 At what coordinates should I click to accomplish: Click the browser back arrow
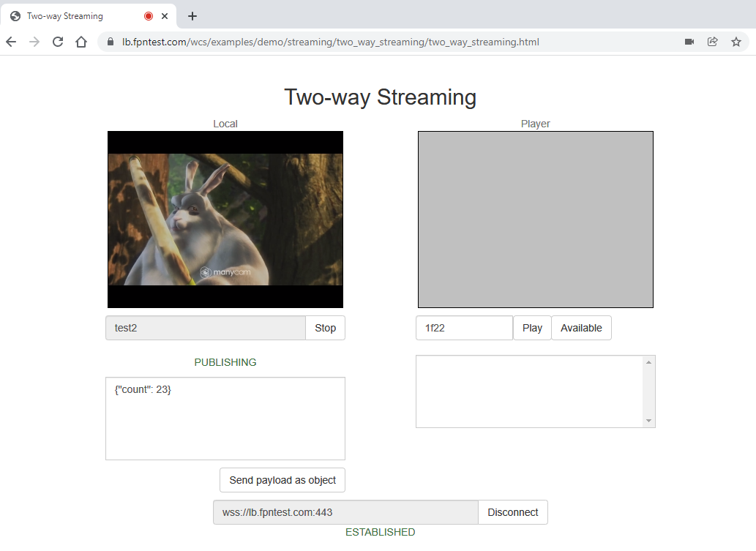(11, 42)
